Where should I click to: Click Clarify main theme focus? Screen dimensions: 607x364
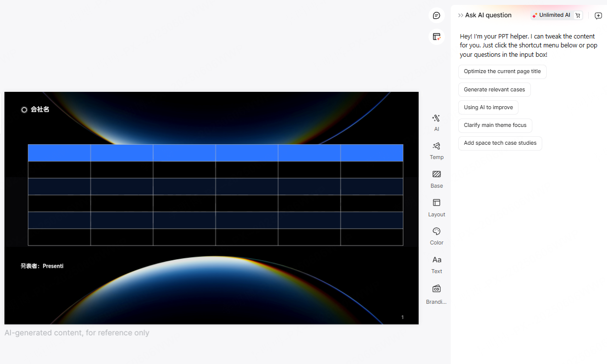click(495, 125)
